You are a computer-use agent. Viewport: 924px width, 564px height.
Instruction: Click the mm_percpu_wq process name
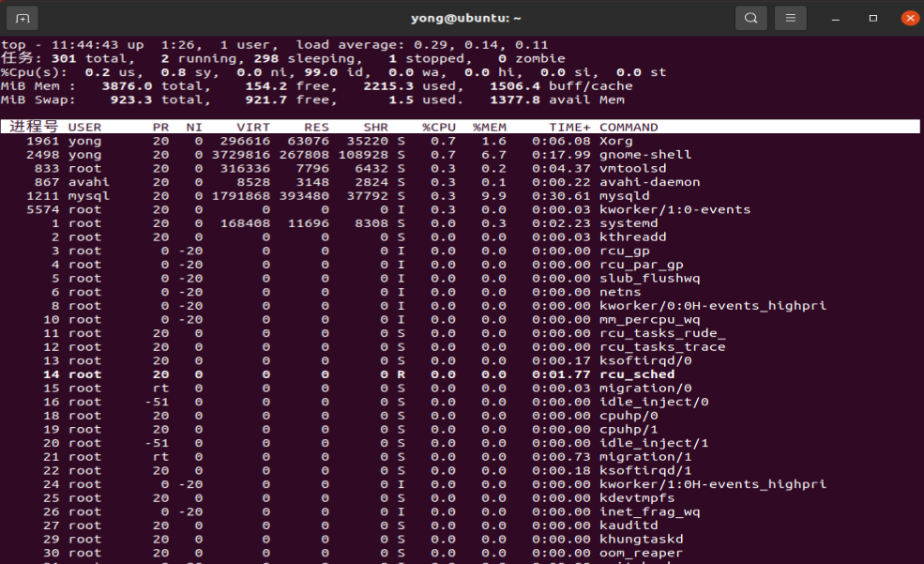tap(649, 319)
